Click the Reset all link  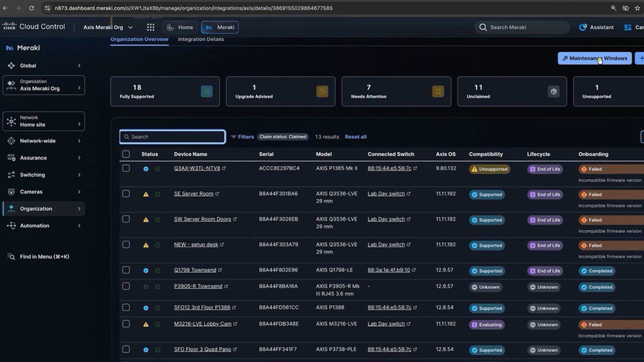pos(356,137)
